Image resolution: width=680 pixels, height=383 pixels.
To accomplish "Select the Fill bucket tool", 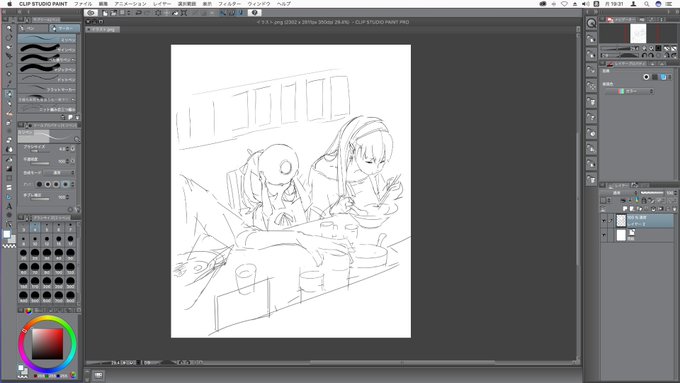I will click(9, 159).
